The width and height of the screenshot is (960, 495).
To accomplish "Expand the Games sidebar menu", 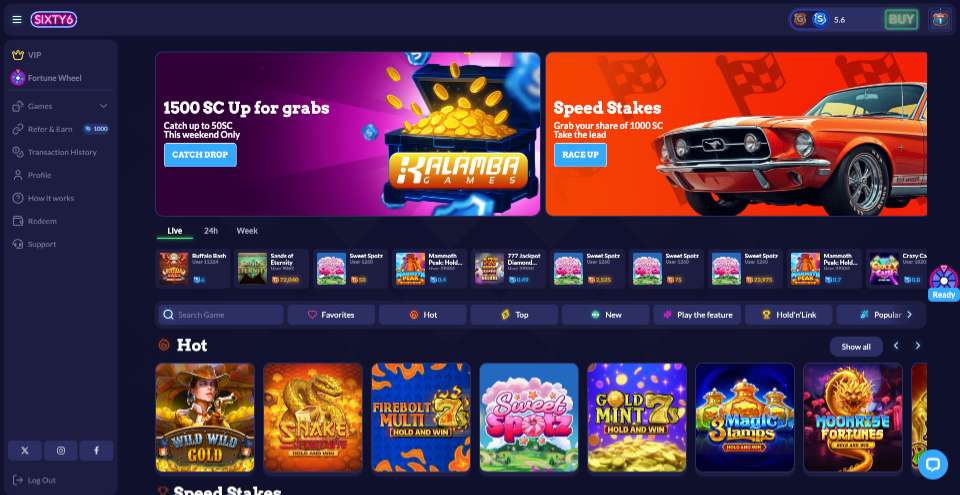I will pos(59,106).
